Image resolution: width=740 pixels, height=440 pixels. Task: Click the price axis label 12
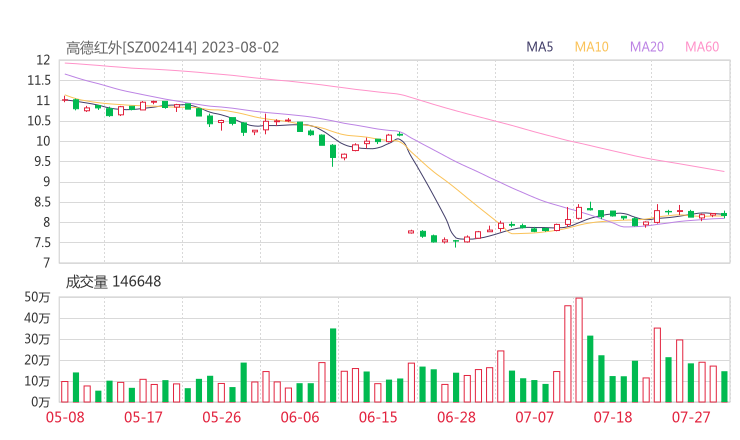[x=43, y=60]
